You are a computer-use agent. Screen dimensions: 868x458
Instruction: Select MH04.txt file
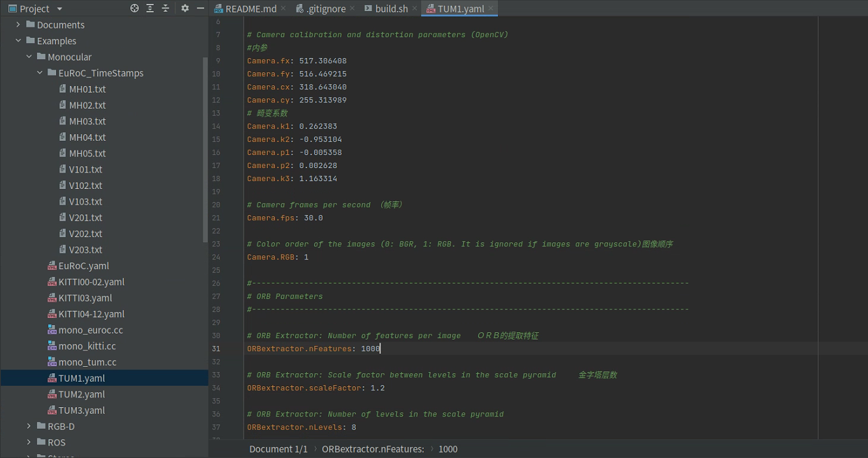tap(87, 137)
